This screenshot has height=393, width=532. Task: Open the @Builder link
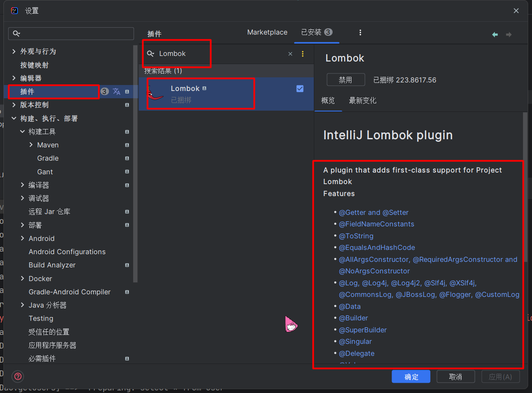click(354, 318)
